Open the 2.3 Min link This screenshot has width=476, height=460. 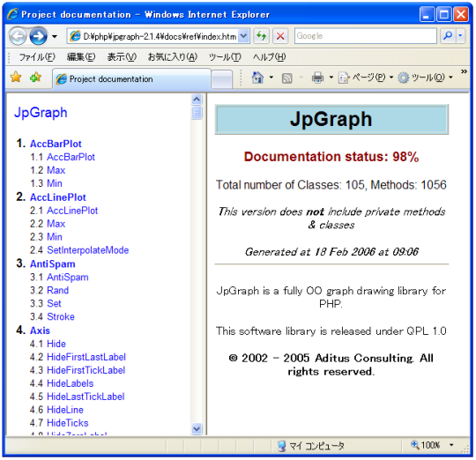click(x=55, y=237)
